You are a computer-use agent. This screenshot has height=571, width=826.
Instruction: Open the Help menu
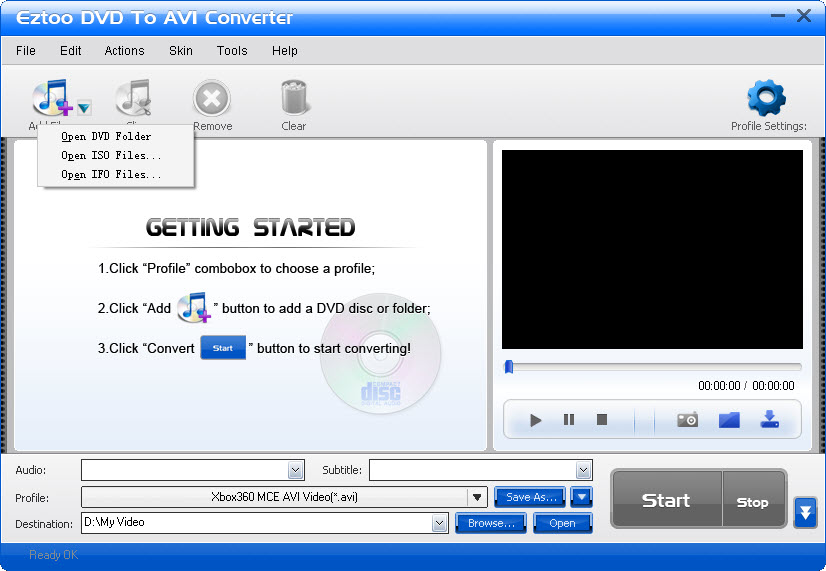pos(285,51)
